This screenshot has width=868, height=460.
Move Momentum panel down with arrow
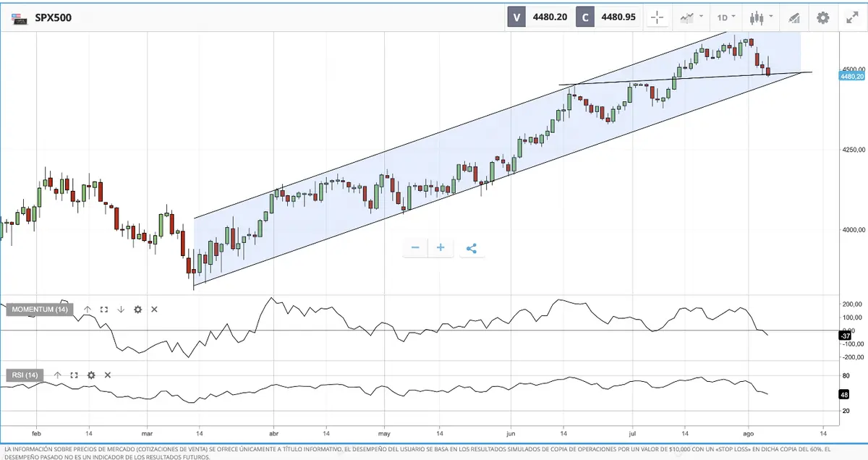click(x=121, y=310)
